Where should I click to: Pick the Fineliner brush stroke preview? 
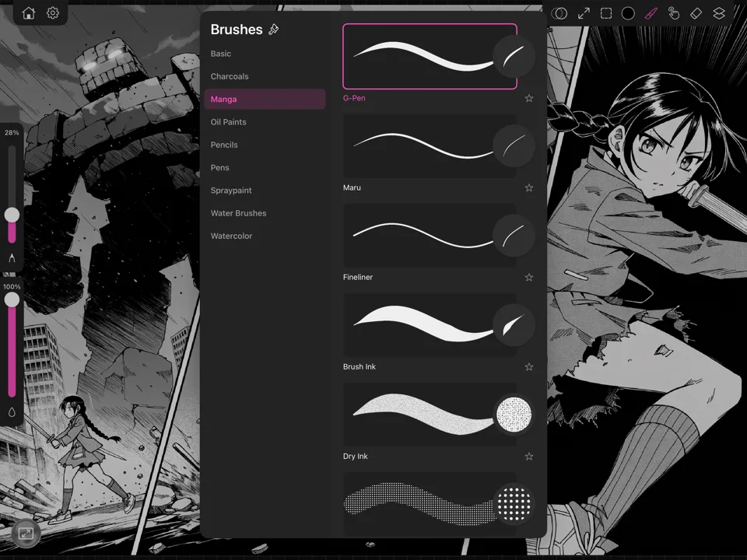coord(430,236)
